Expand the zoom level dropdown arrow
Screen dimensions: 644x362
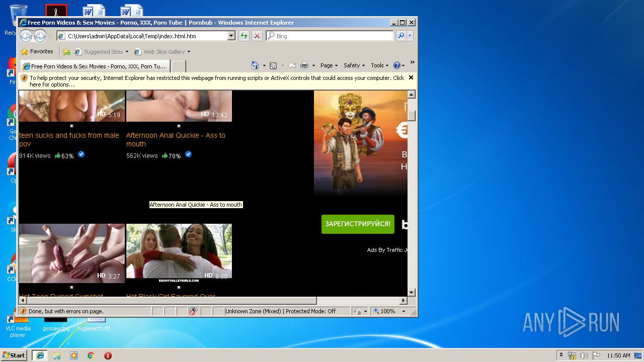coord(403,311)
